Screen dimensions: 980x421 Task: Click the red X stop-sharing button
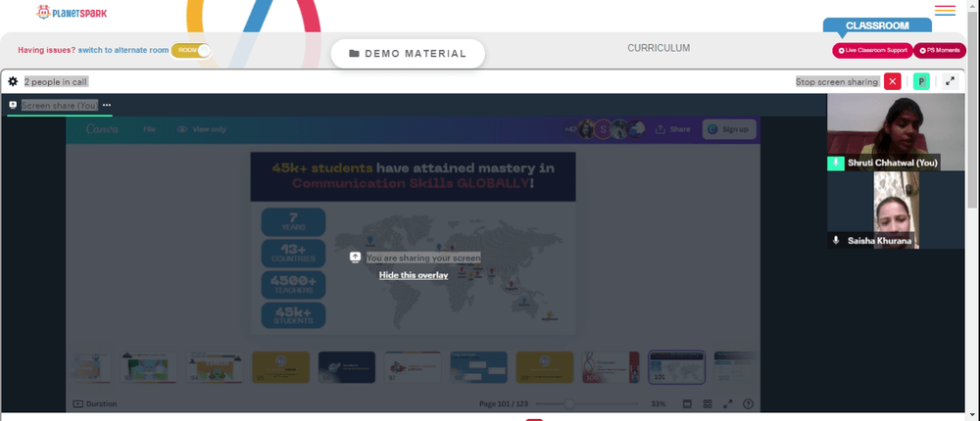892,81
